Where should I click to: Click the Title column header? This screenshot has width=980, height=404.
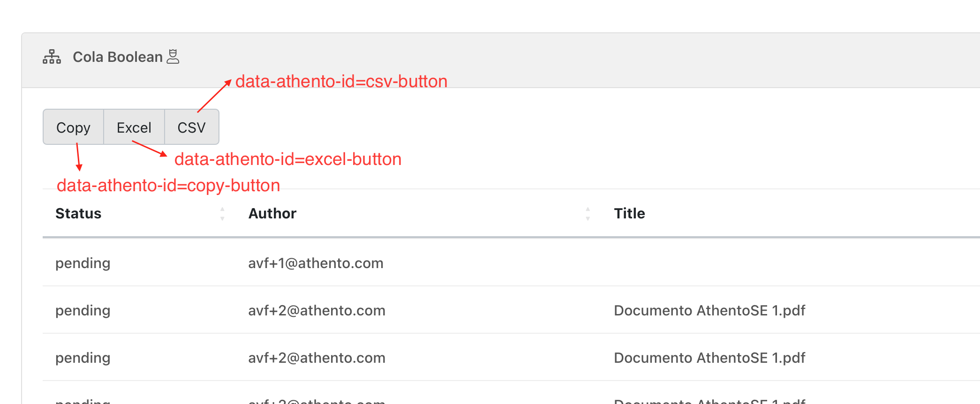tap(629, 214)
